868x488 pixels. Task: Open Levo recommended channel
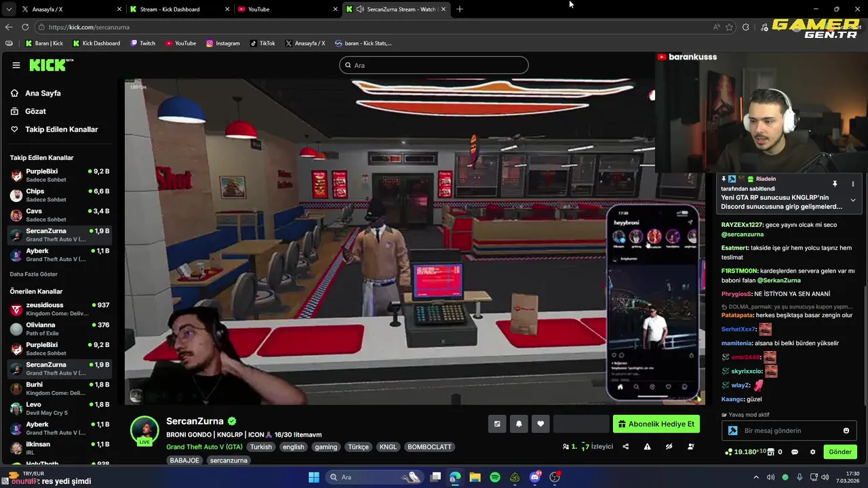(60, 408)
